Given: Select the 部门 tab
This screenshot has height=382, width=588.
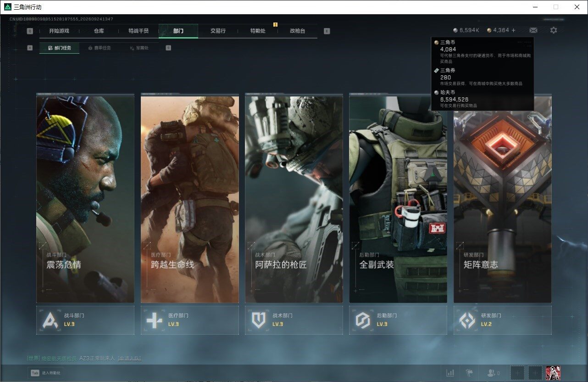Looking at the screenshot, I should (x=178, y=31).
